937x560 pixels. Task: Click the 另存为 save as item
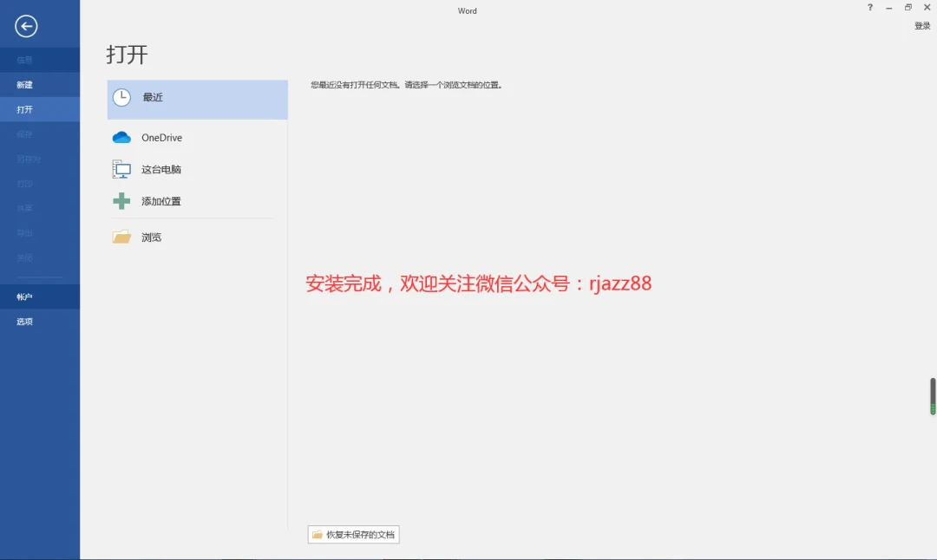39,159
